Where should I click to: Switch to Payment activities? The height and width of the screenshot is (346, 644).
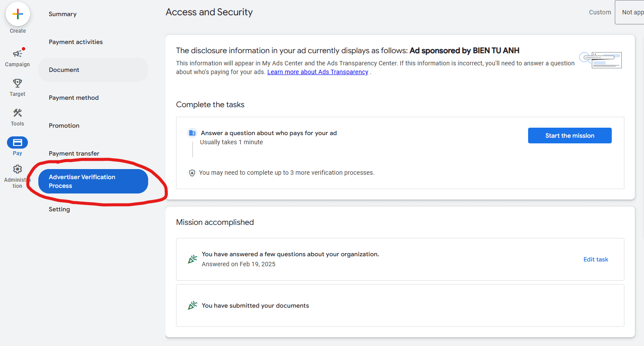point(75,42)
